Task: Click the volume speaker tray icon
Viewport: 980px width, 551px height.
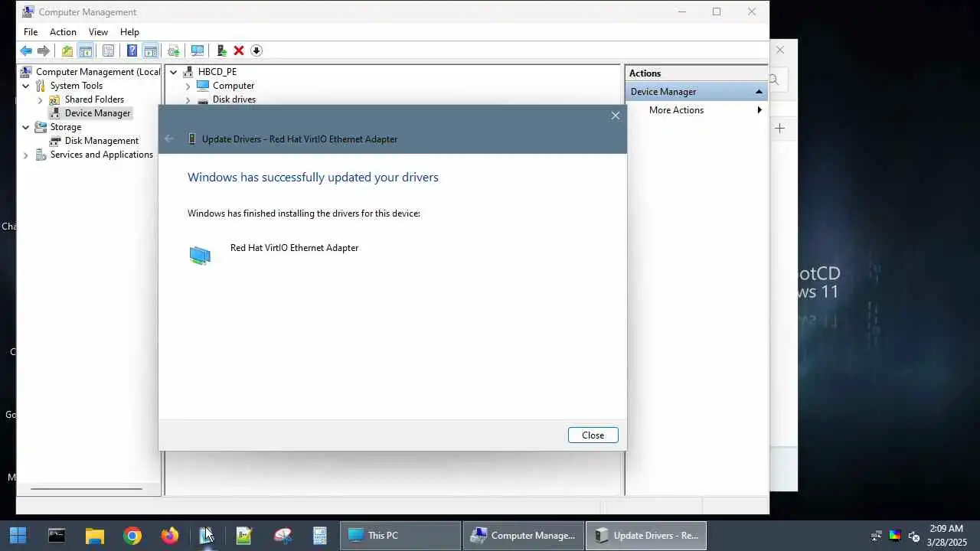Action: pyautogui.click(x=913, y=536)
